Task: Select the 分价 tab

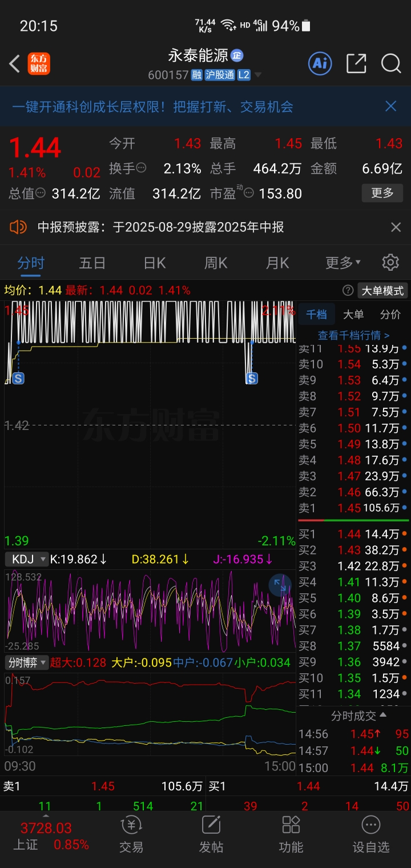Action: coord(390,314)
